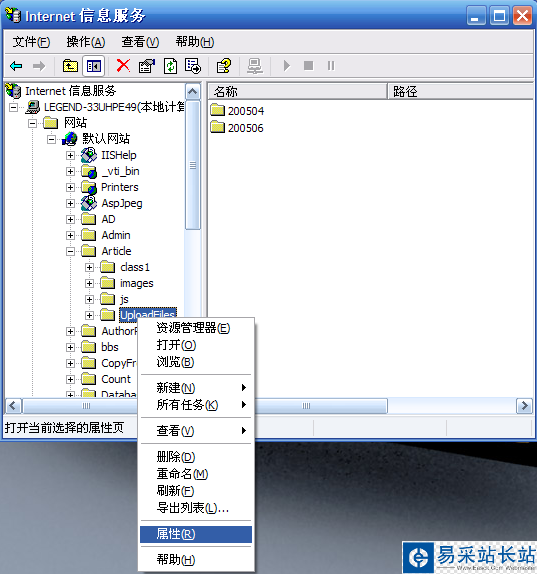
Task: Select the images folder under Article
Action: [x=127, y=283]
